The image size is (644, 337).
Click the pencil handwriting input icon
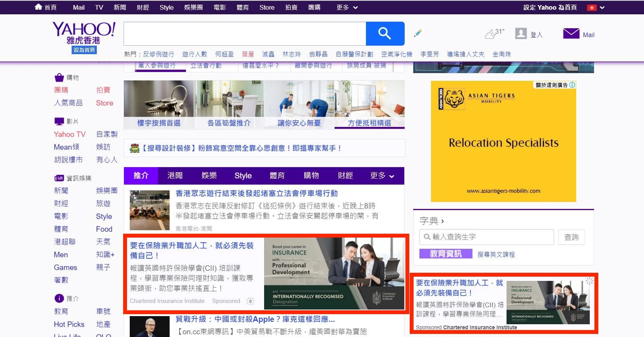click(417, 34)
